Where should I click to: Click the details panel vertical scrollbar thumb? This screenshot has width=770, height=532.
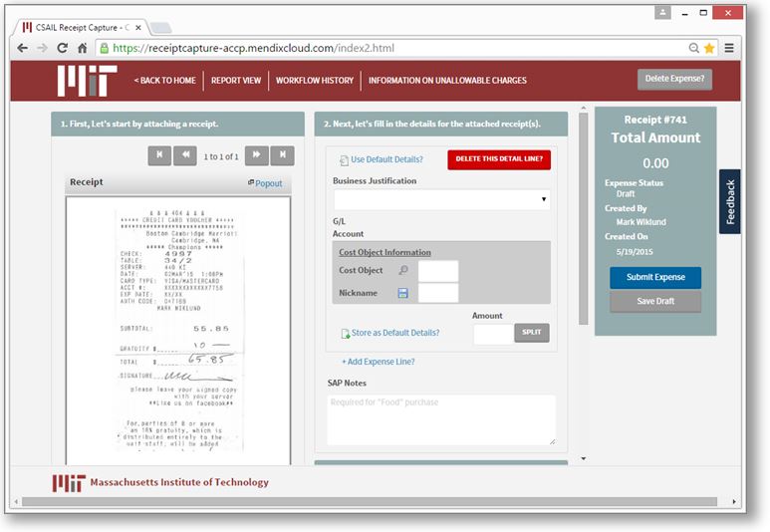(x=584, y=218)
